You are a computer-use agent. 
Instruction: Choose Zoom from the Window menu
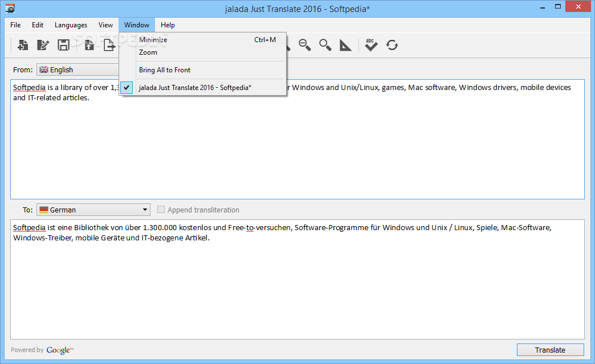(203, 52)
